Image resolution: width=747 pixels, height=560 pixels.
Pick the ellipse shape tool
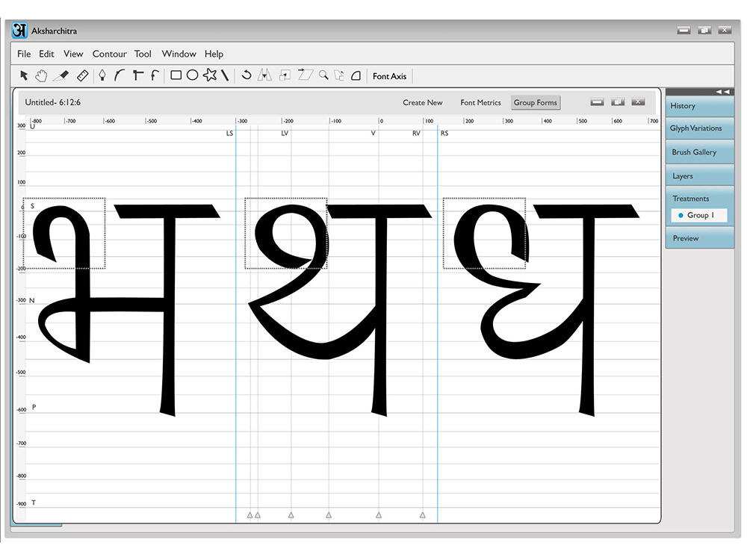pyautogui.click(x=193, y=75)
